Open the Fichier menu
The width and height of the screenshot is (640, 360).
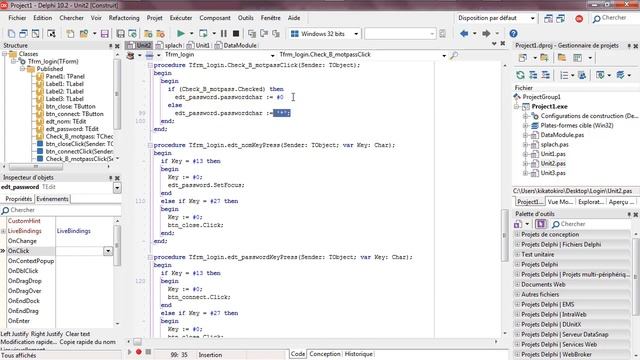tap(17, 18)
